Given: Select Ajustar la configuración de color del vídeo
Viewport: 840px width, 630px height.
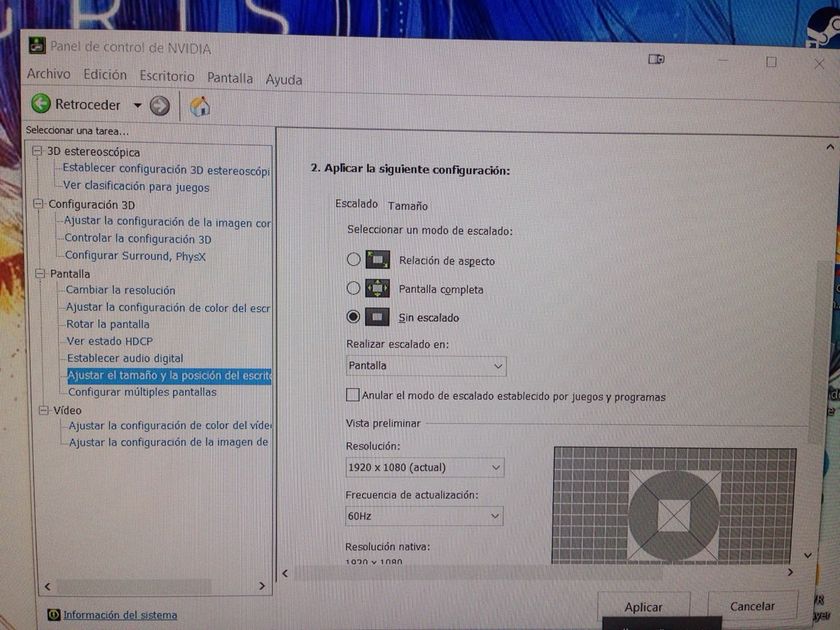Looking at the screenshot, I should click(170, 425).
